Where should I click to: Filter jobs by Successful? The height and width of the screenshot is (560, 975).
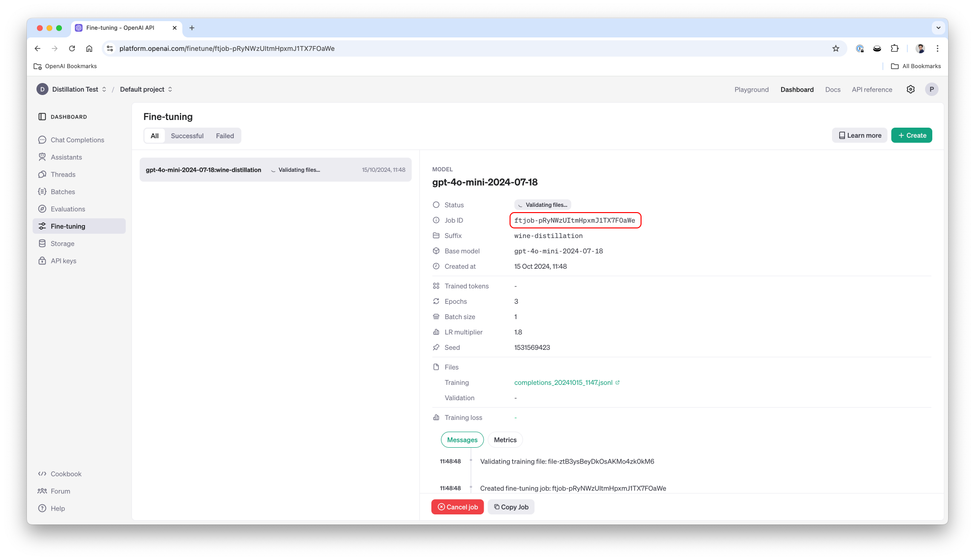coord(187,136)
